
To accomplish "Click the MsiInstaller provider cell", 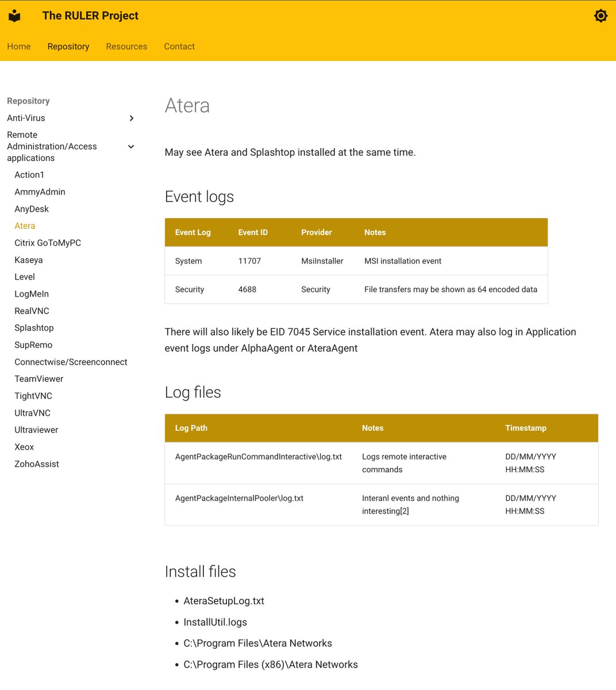I will (x=322, y=261).
